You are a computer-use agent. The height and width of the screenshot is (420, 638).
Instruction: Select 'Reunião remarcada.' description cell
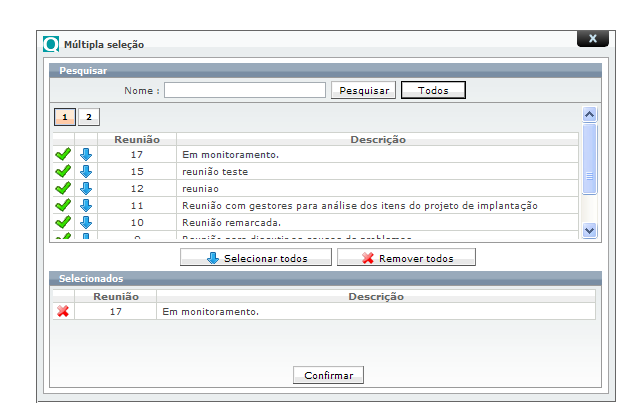[378, 223]
